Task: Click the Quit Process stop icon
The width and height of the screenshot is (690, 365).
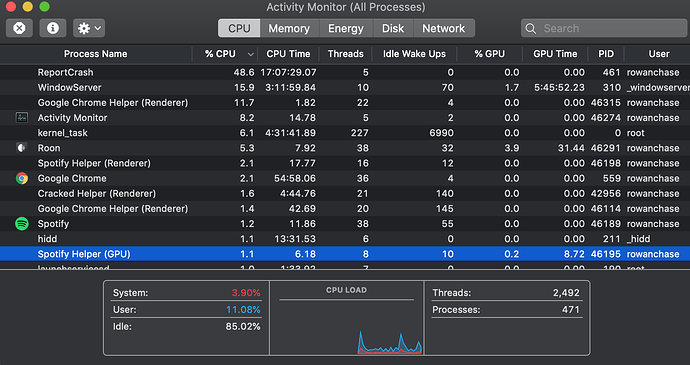Action: click(x=19, y=28)
